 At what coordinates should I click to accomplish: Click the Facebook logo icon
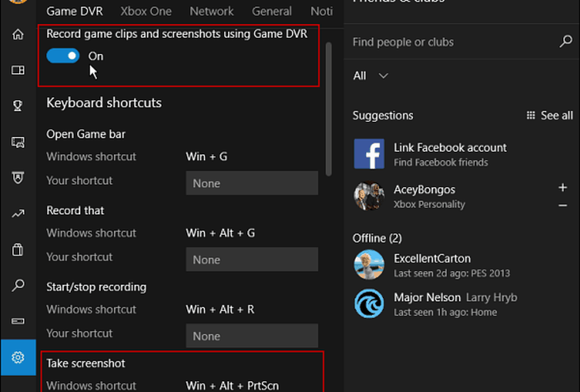click(x=369, y=154)
